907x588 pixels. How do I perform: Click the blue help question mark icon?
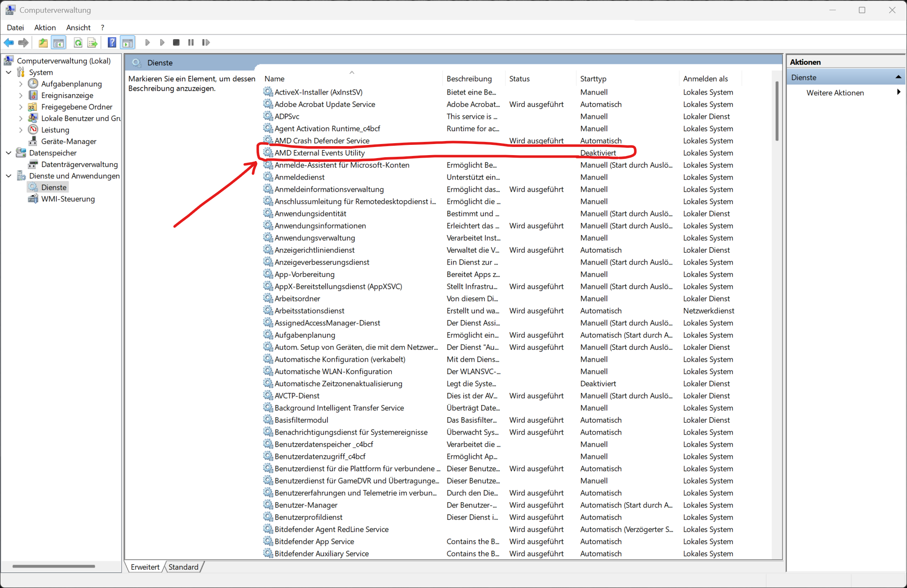pyautogui.click(x=112, y=43)
